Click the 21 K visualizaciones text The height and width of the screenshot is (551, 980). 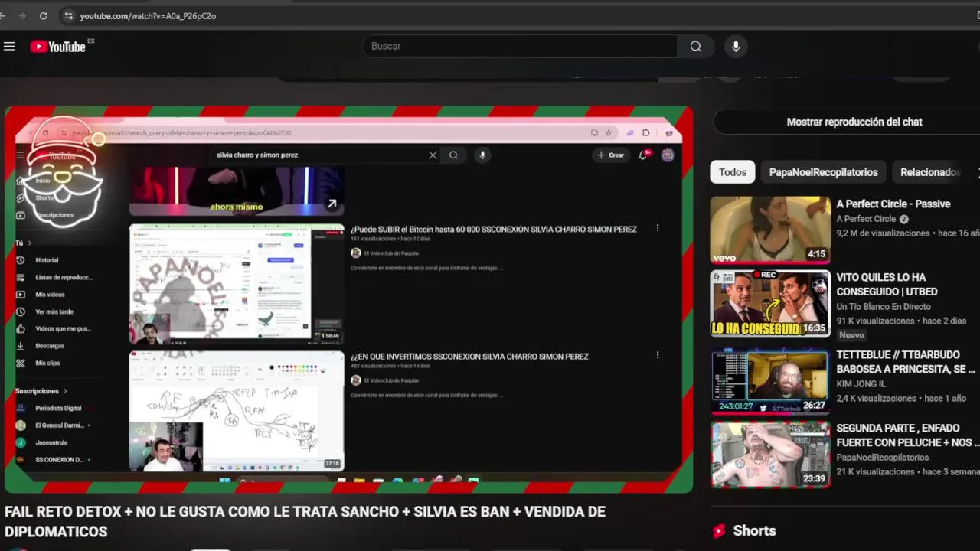(x=877, y=472)
